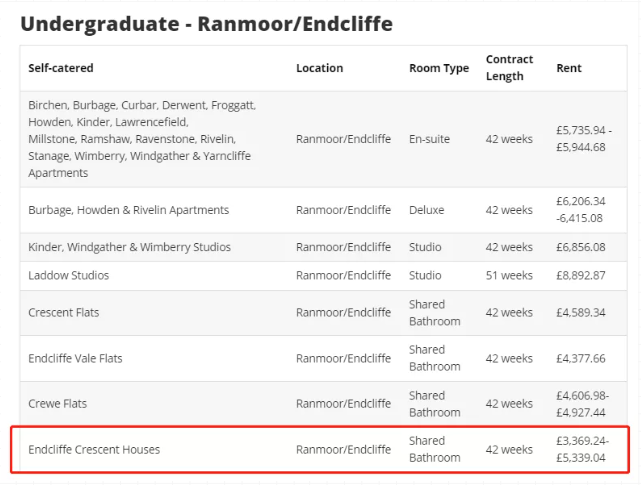Image resolution: width=641 pixels, height=485 pixels.
Task: Click the £4,377.66 rent for Endcliffe Vale
Action: click(580, 358)
